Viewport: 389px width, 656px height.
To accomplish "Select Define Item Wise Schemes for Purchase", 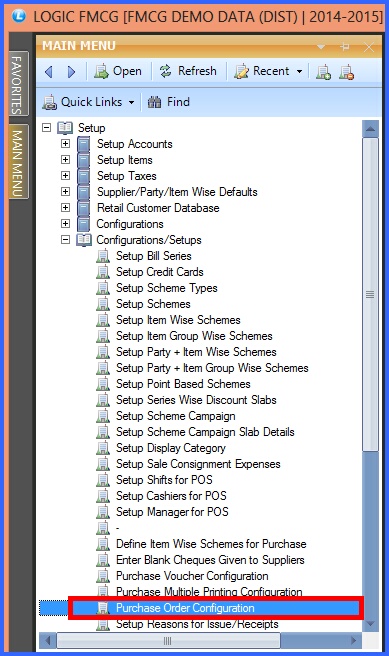I will pyautogui.click(x=211, y=544).
